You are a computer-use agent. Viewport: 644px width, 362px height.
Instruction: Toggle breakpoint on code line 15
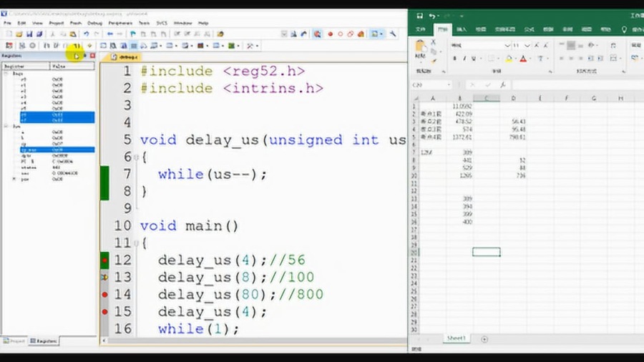tap(104, 311)
